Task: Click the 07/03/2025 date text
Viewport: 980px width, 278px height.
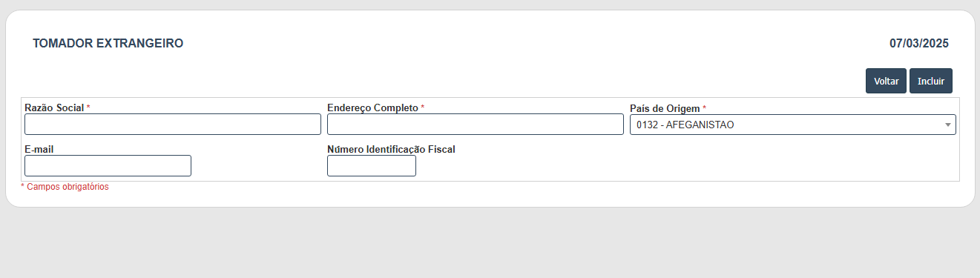Action: (x=919, y=44)
